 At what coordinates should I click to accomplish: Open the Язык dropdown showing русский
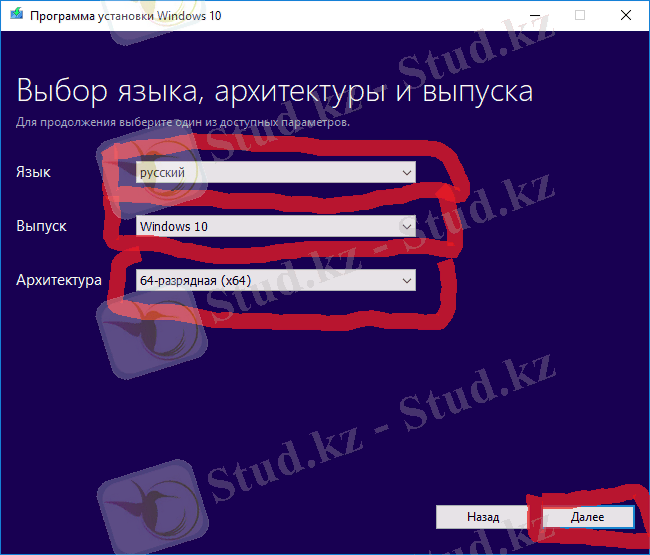[276, 172]
